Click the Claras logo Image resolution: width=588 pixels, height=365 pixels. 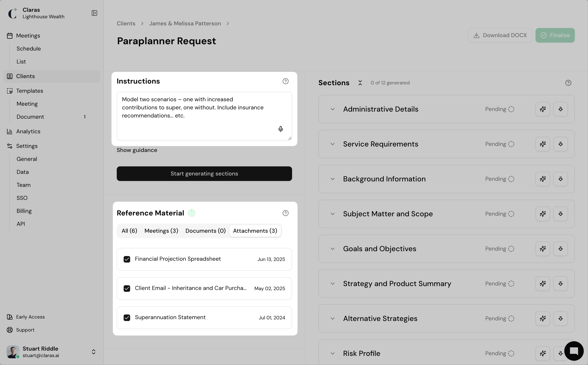point(13,13)
